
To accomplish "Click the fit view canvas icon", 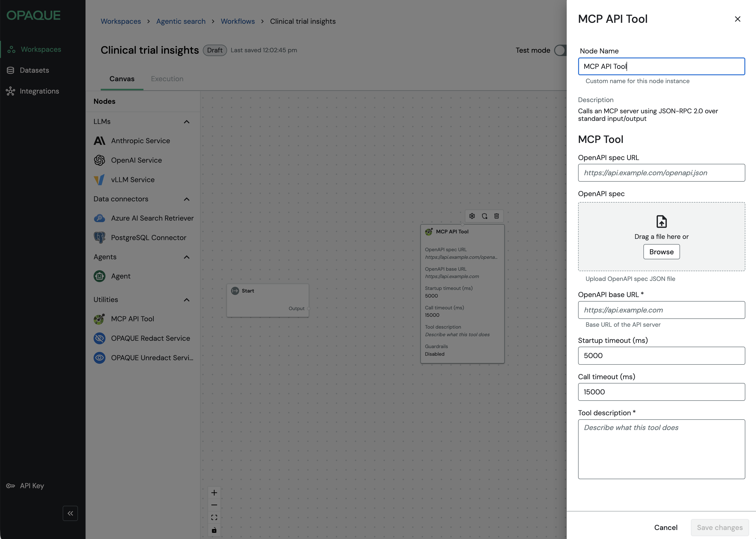I will click(214, 517).
